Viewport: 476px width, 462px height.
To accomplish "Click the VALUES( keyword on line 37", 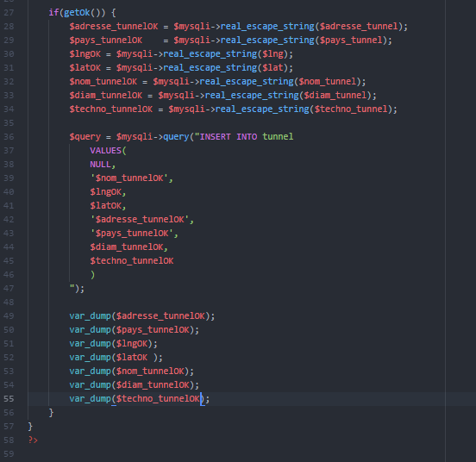I will 108,151.
